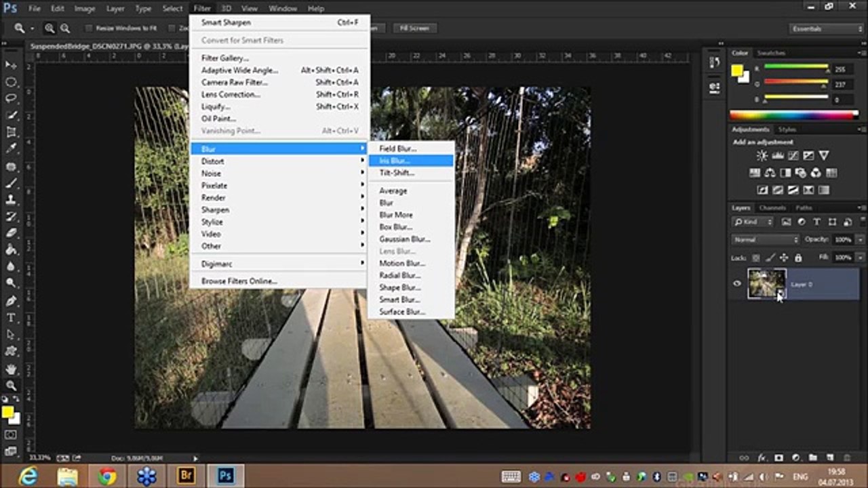Toggle Resize Windows to Fit checkbox
This screenshot has width=868, height=488.
click(x=89, y=28)
